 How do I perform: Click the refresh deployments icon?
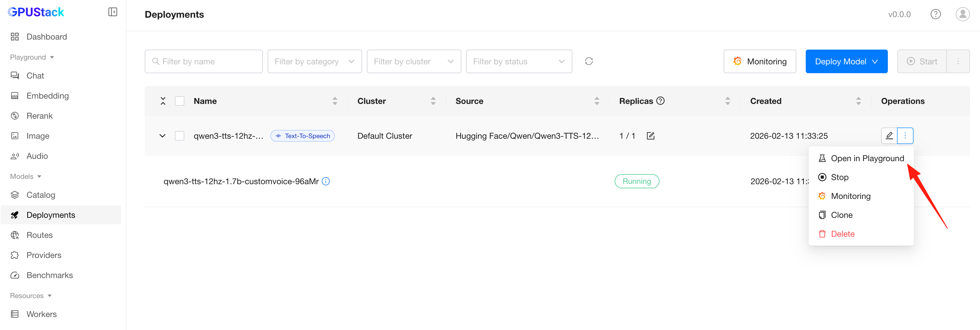pyautogui.click(x=589, y=61)
